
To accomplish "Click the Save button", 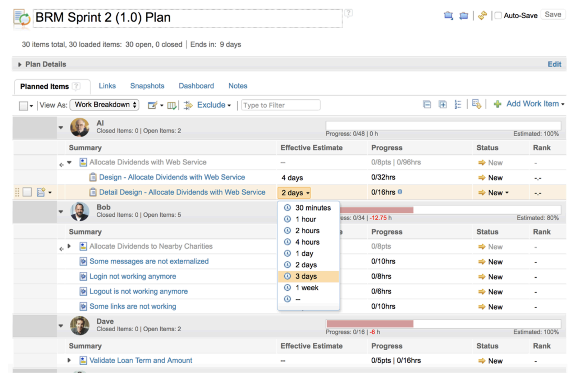I will click(x=553, y=14).
